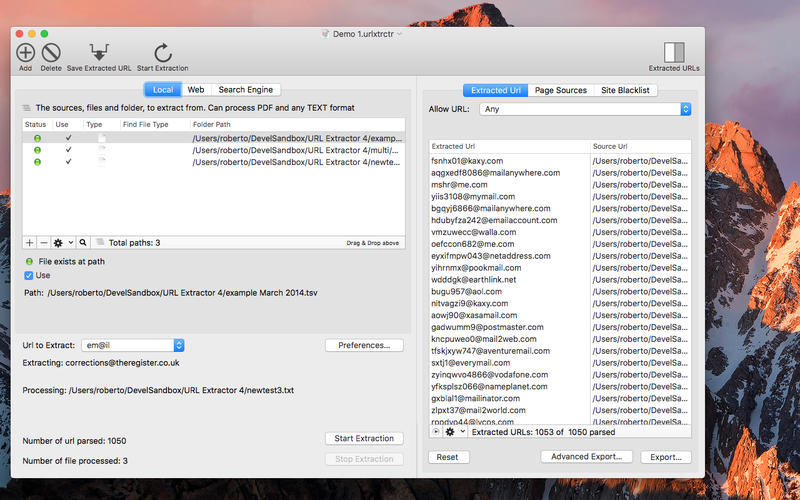Click the minus icon below the sources list

pos(43,243)
